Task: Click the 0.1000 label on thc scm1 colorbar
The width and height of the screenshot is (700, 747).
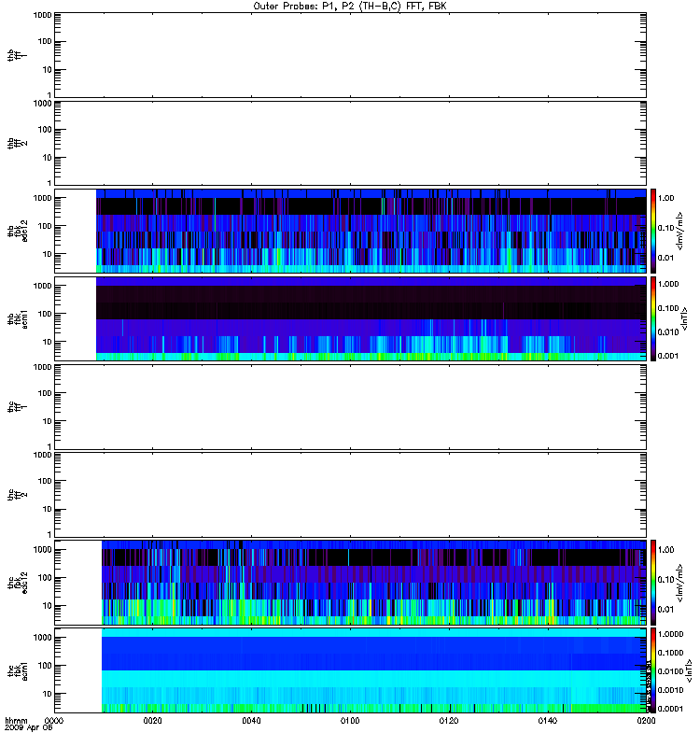Action: tap(670, 653)
